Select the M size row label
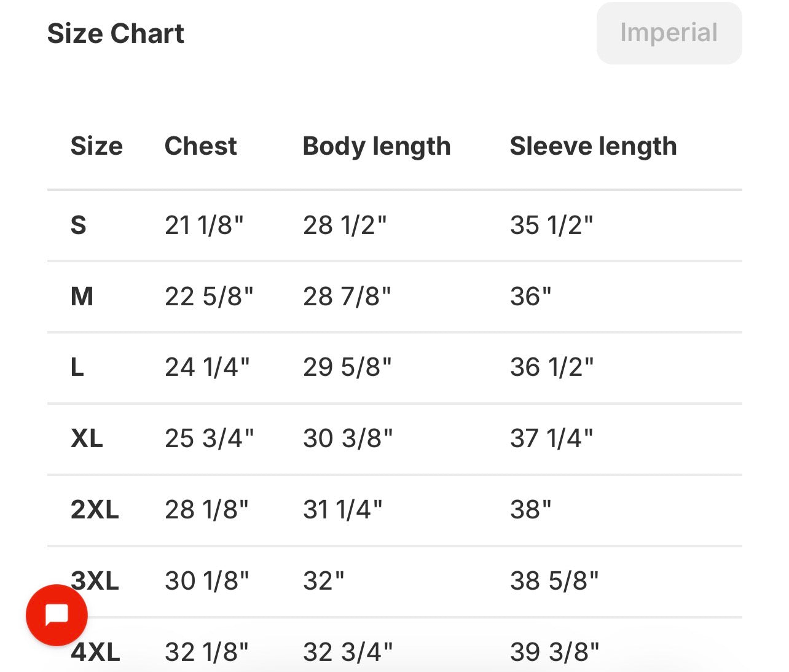This screenshot has width=789, height=672. (x=82, y=297)
